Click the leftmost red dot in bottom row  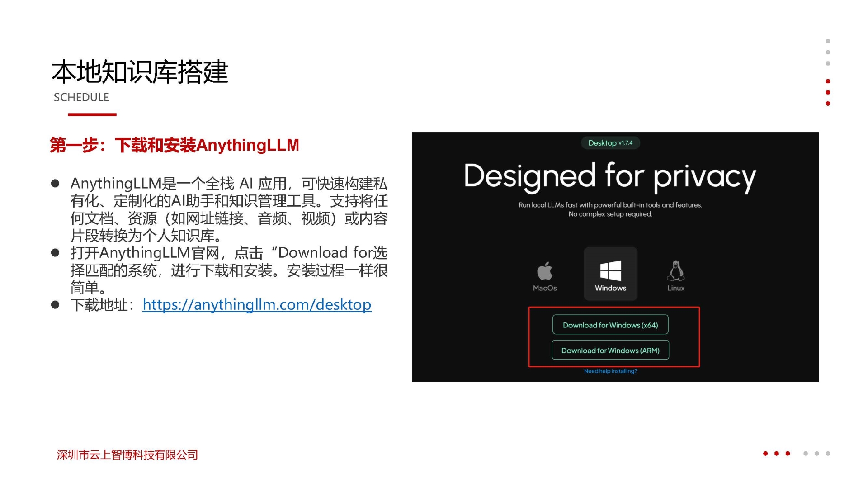click(x=765, y=454)
